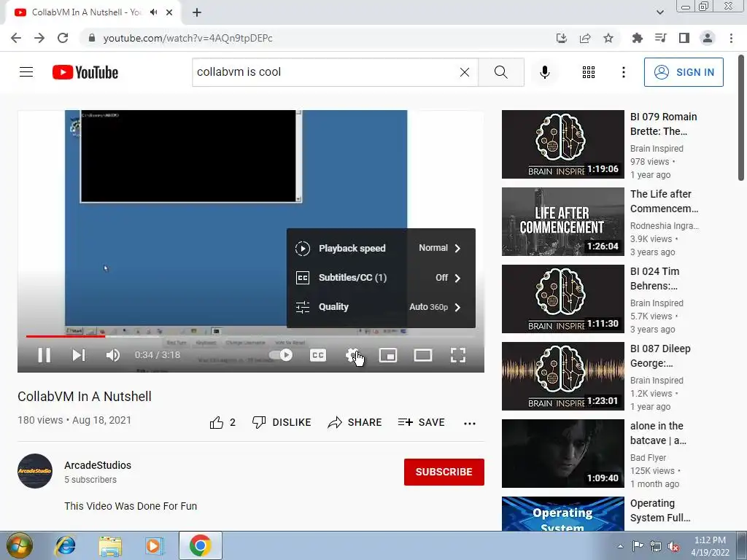This screenshot has width=747, height=560.
Task: Open 'alone in the batcave' thumbnail
Action: tap(562, 454)
